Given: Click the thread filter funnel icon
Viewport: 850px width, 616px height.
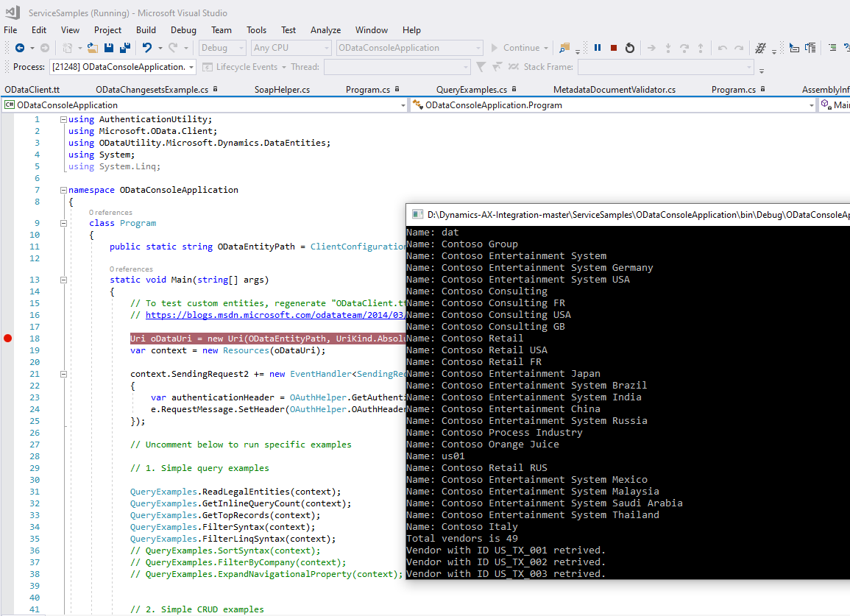Looking at the screenshot, I should click(x=481, y=67).
